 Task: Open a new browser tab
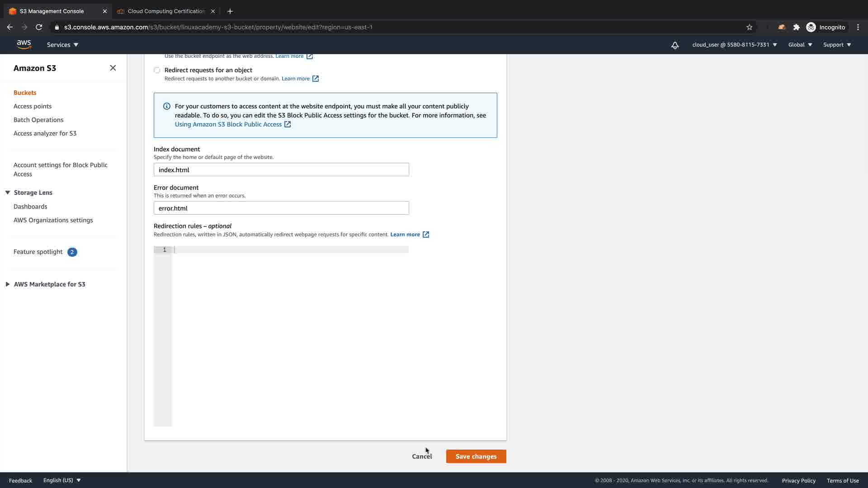coord(230,11)
